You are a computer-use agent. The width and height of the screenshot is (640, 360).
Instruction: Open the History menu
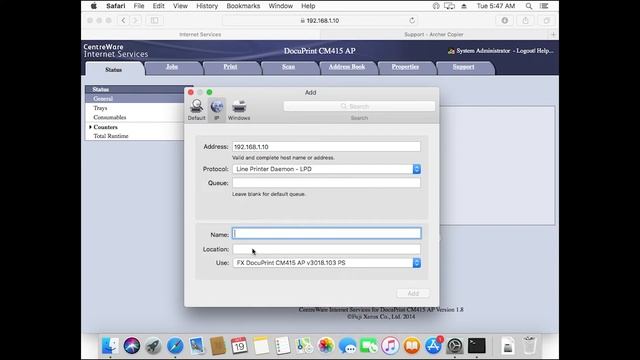[x=207, y=6]
